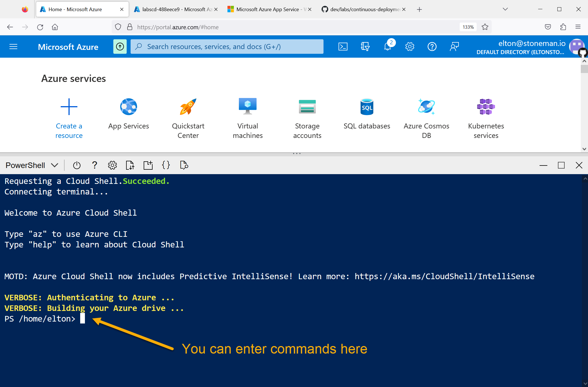Image resolution: width=588 pixels, height=387 pixels.
Task: Open Firefox Pocket save icon
Action: point(548,27)
